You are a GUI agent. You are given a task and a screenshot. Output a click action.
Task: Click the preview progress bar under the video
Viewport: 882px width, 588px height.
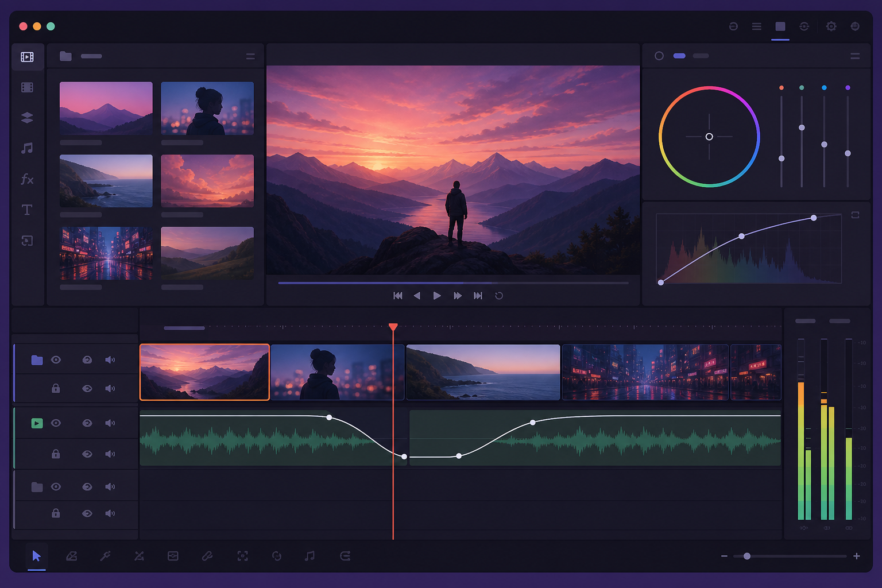(454, 283)
